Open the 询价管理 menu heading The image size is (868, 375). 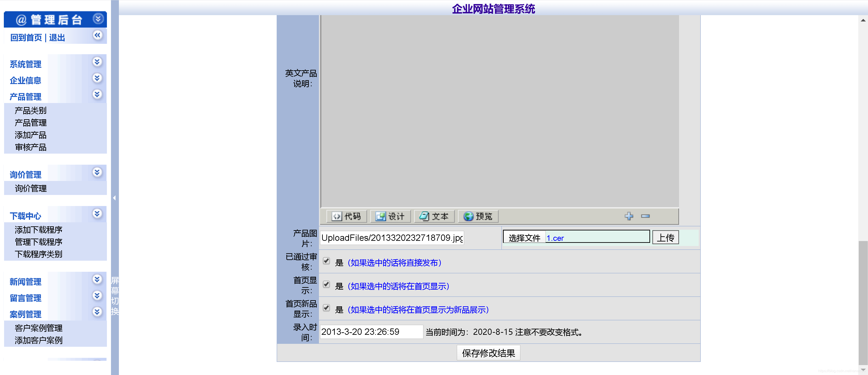26,175
